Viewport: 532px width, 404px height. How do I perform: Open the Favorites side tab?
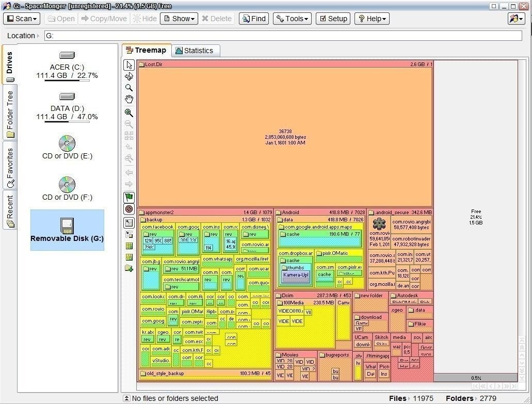point(10,166)
